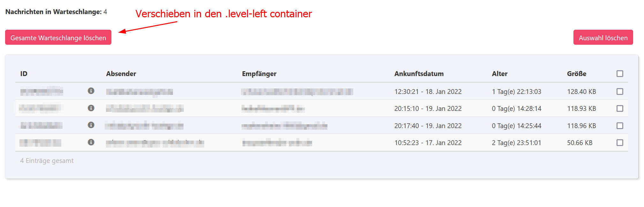Image resolution: width=644 pixels, height=207 pixels.
Task: View info icon for the 10:52:23 message
Action: pos(91,142)
